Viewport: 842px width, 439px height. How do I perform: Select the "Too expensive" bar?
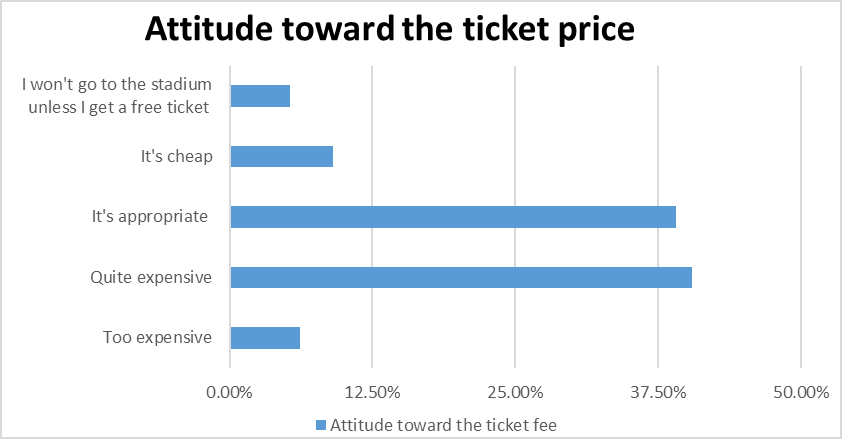pyautogui.click(x=265, y=338)
